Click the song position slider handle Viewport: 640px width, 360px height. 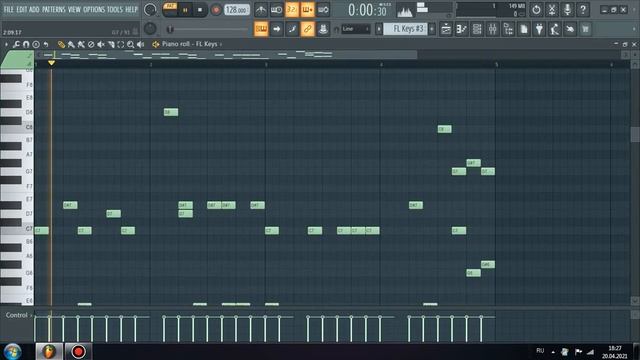click(x=170, y=29)
